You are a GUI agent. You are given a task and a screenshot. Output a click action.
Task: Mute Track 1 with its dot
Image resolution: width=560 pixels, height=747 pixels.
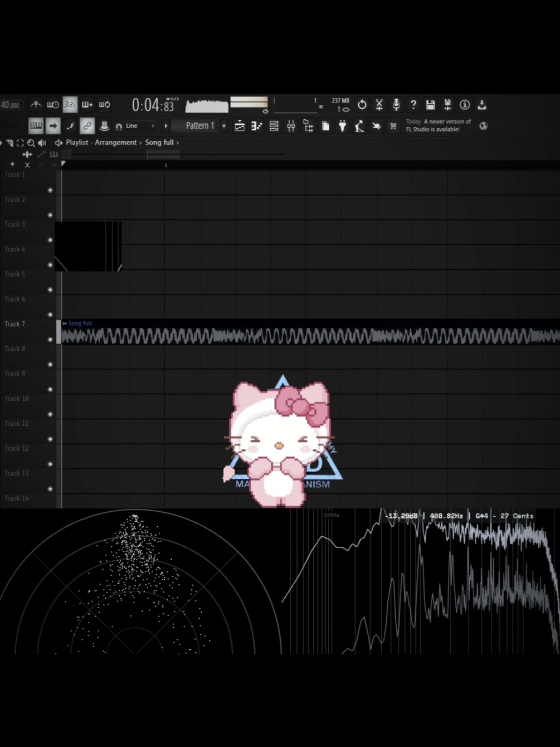click(50, 190)
